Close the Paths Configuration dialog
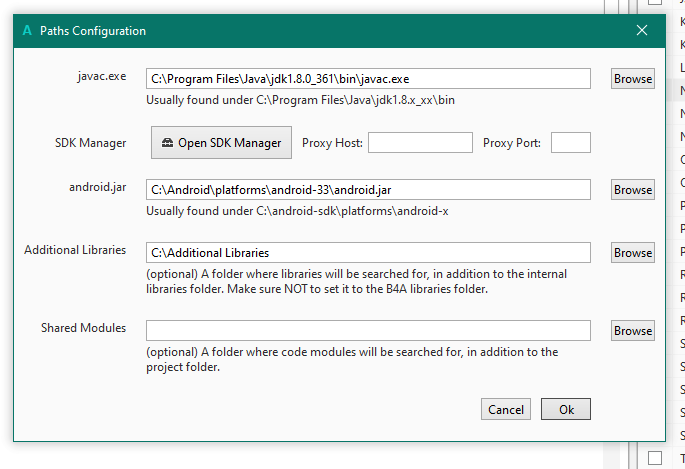 (x=642, y=31)
